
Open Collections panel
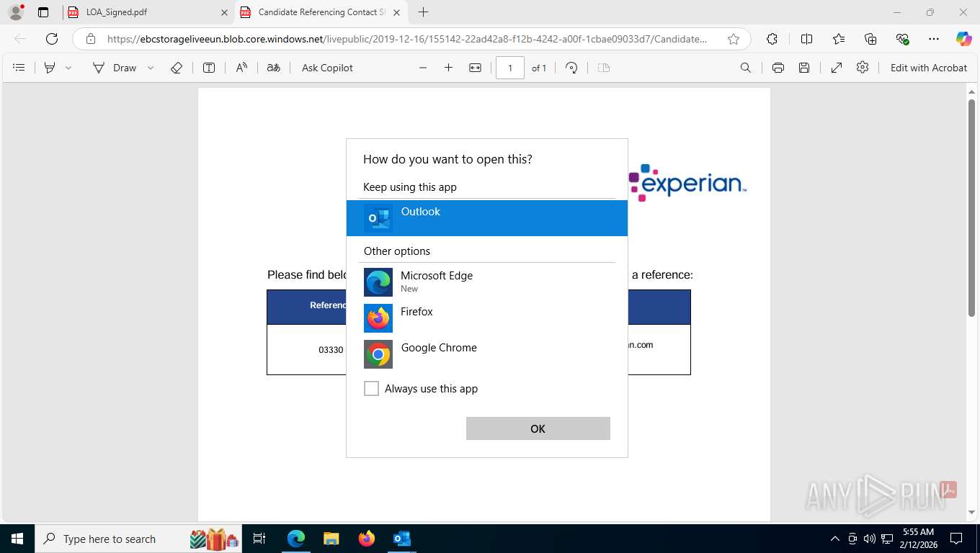[x=870, y=39]
